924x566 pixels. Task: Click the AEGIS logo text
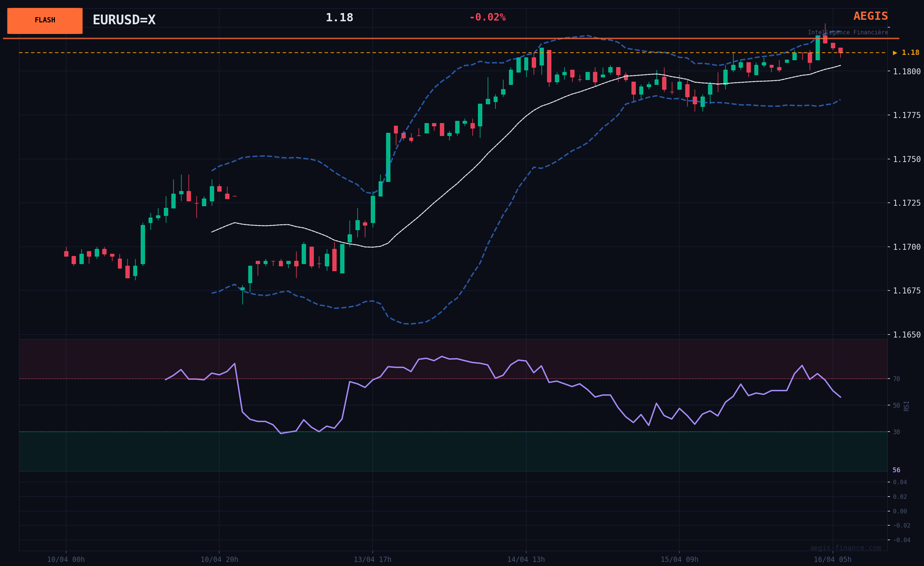870,16
